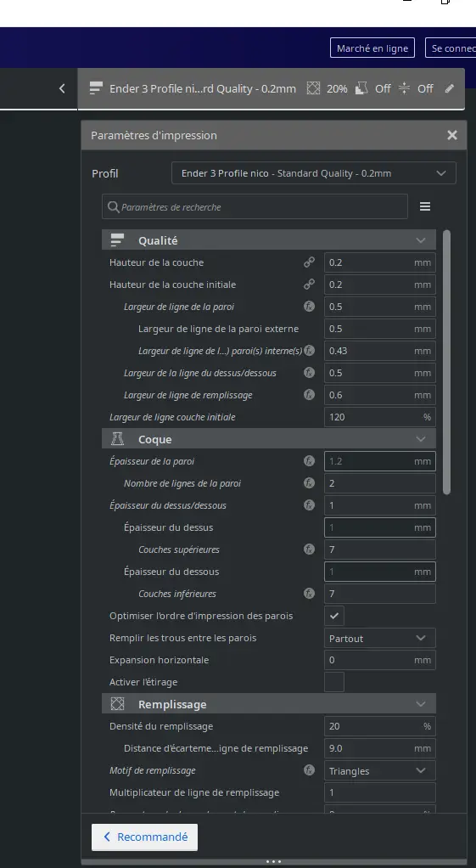
Task: Click the Remplissage section icon
Action: click(117, 704)
